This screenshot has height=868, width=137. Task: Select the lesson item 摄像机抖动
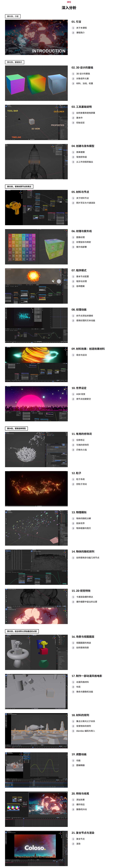[82, 809]
